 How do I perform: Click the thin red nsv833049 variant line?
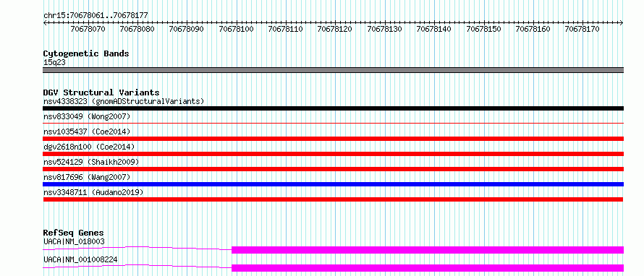[334, 123]
